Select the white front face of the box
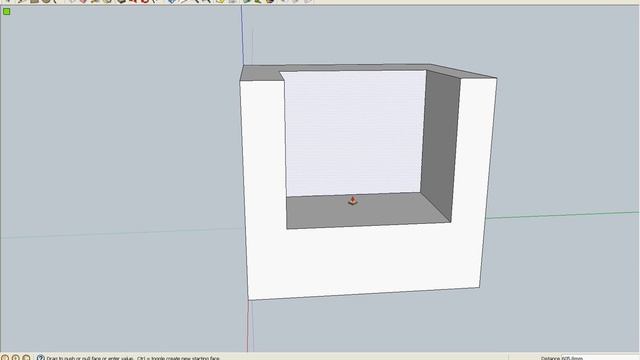Viewport: 640px width, 360px height. (x=363, y=261)
